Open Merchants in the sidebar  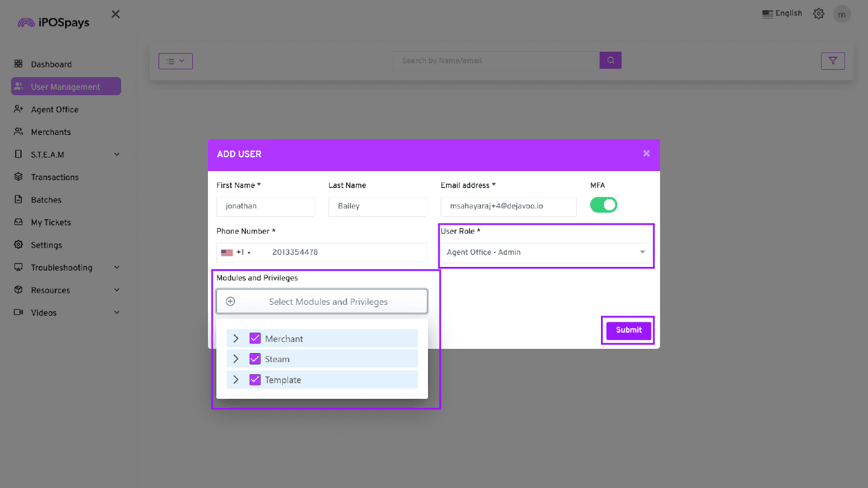[51, 132]
